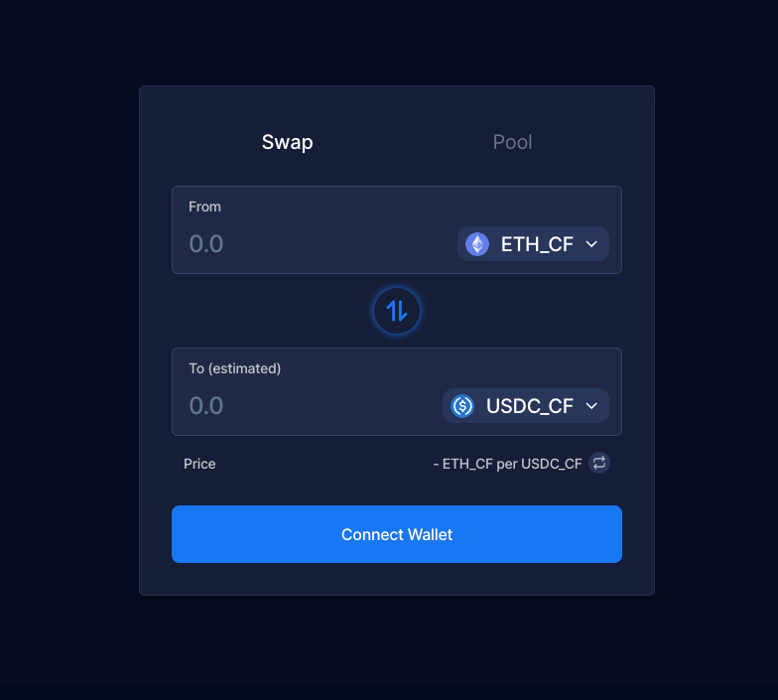Select the Swap tab
The width and height of the screenshot is (778, 700).
288,142
